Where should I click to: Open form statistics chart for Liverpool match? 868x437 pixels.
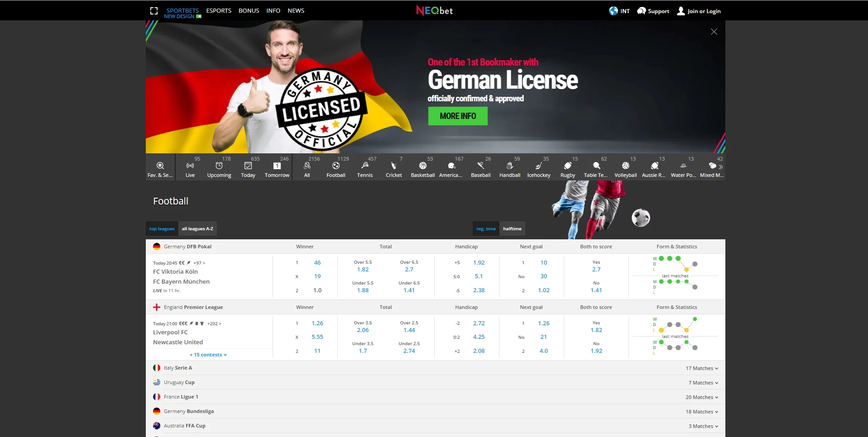[x=675, y=337]
